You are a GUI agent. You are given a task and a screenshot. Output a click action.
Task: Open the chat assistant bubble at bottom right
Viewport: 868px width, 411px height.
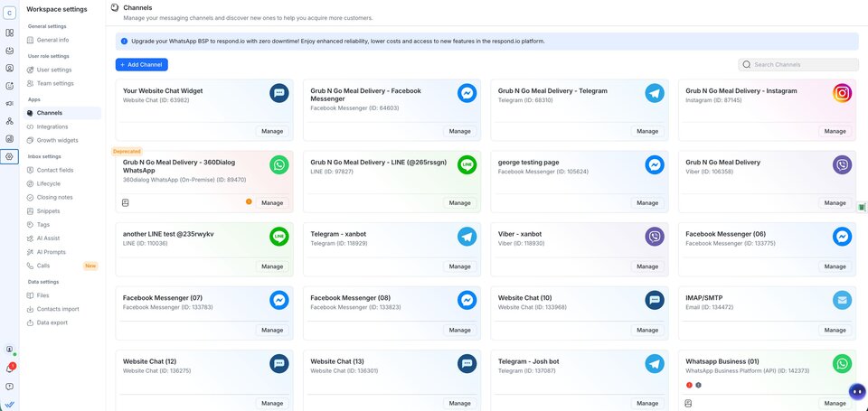(857, 392)
